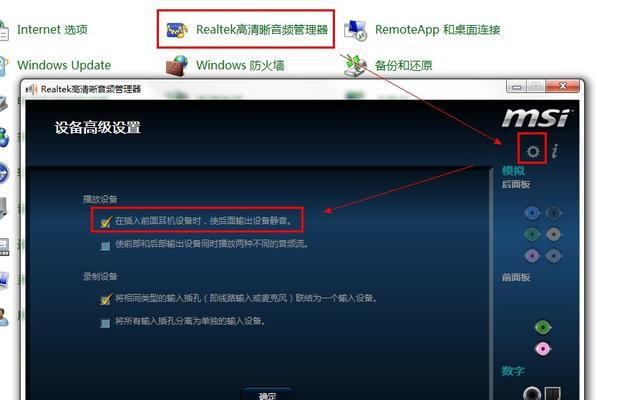Click the 后面板 rear panel label
This screenshot has height=400, width=617.
tap(516, 184)
